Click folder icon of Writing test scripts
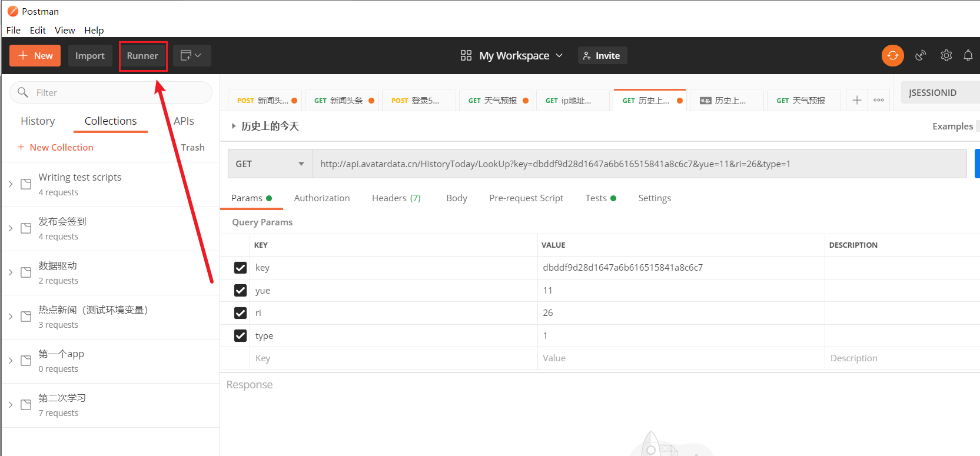980x456 pixels. click(26, 184)
